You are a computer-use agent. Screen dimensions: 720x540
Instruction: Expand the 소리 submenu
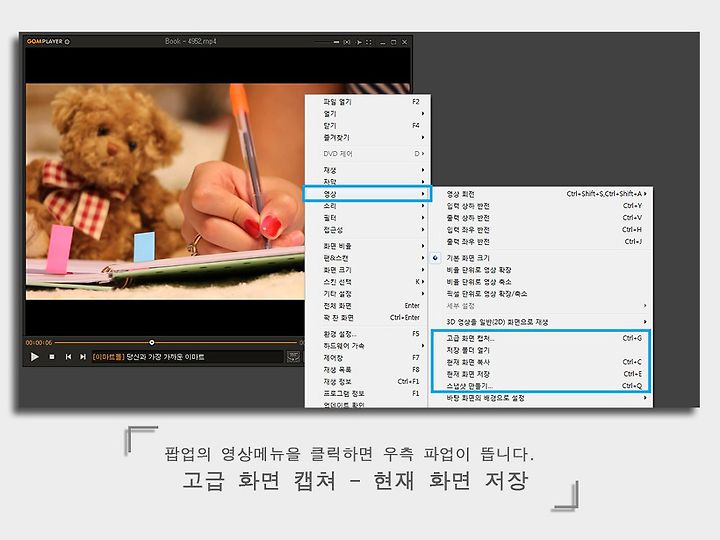[x=367, y=206]
